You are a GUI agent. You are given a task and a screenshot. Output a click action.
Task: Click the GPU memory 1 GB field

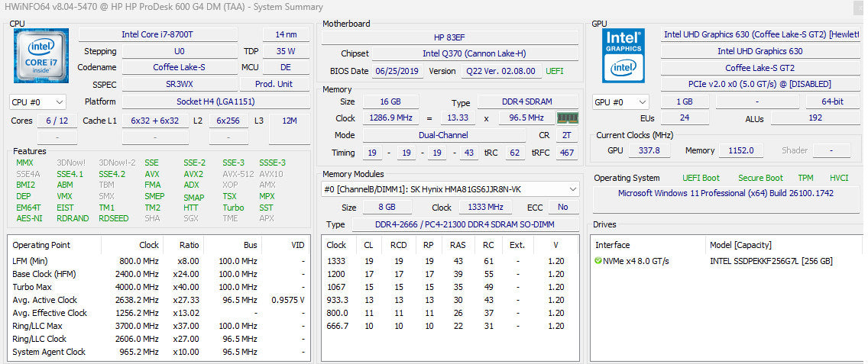pos(685,101)
